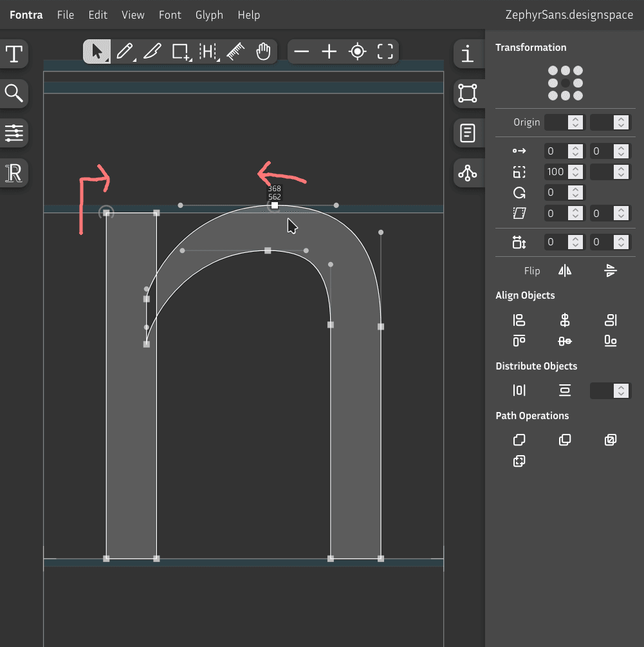The height and width of the screenshot is (647, 644).
Task: Toggle the transformation panel tab
Action: click(x=468, y=93)
